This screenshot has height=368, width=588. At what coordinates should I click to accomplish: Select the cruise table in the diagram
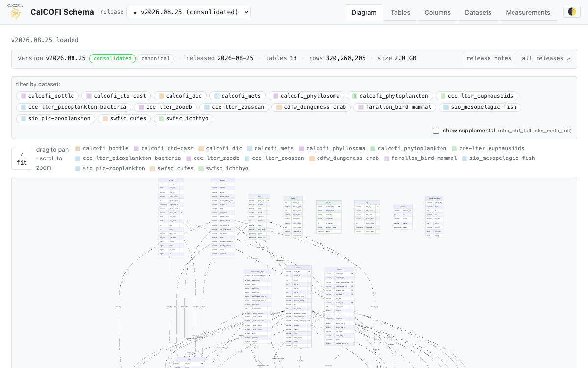pos(171,217)
